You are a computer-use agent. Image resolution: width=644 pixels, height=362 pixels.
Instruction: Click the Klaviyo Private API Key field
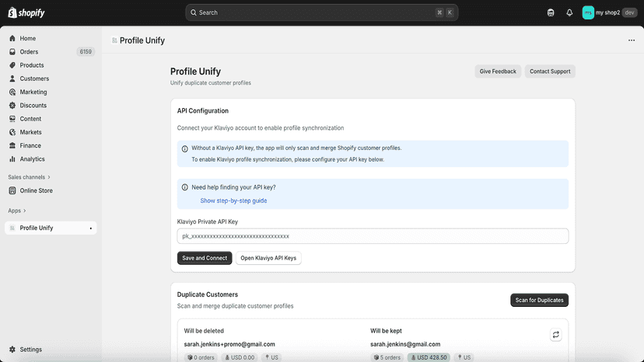(373, 236)
